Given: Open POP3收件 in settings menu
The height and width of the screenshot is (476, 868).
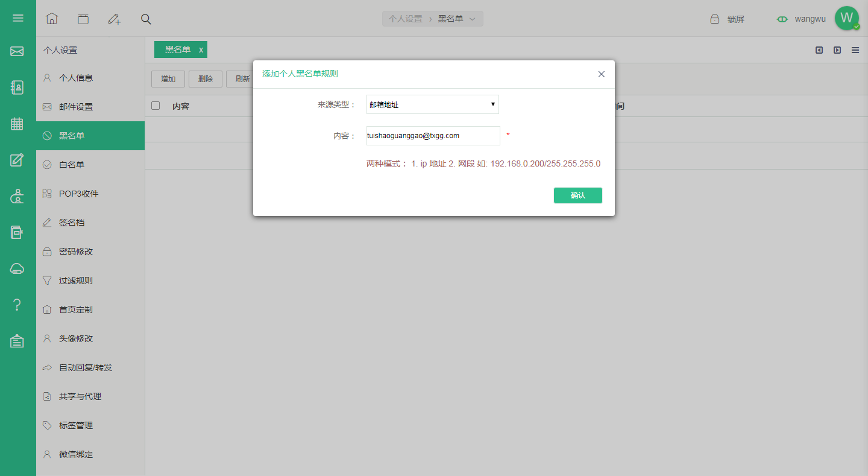Looking at the screenshot, I should coord(90,194).
